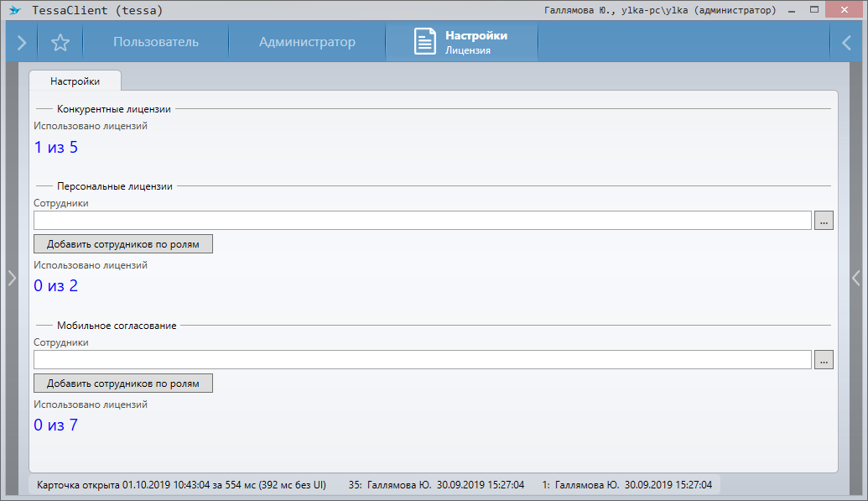Click the 1 из 5 concurrent licenses value

(56, 148)
